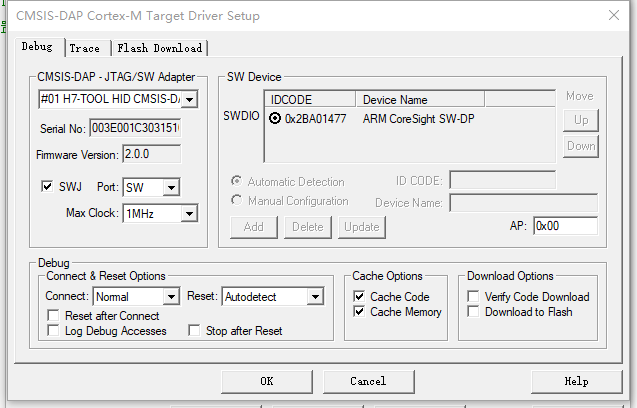Expand the Port SW dropdown

[171, 187]
